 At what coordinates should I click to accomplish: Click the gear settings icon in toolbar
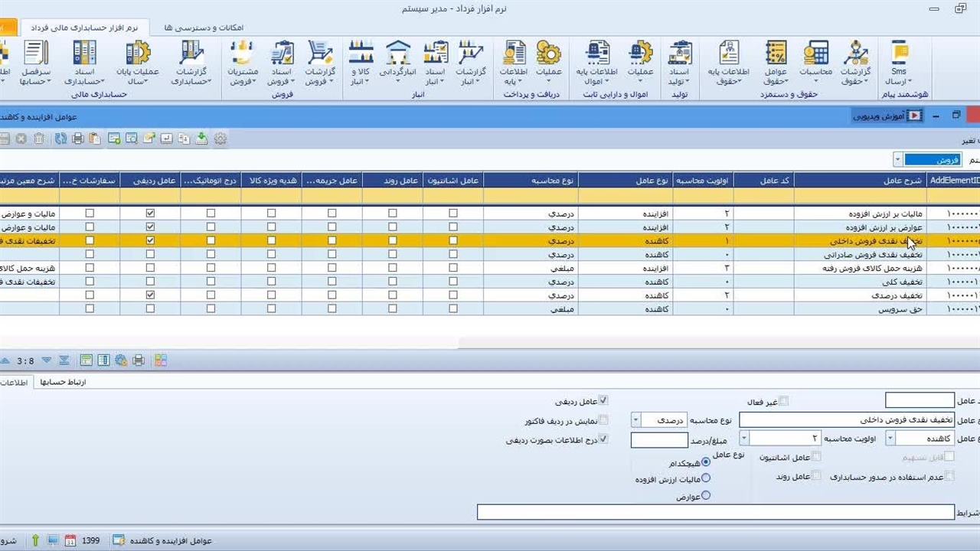(x=220, y=139)
